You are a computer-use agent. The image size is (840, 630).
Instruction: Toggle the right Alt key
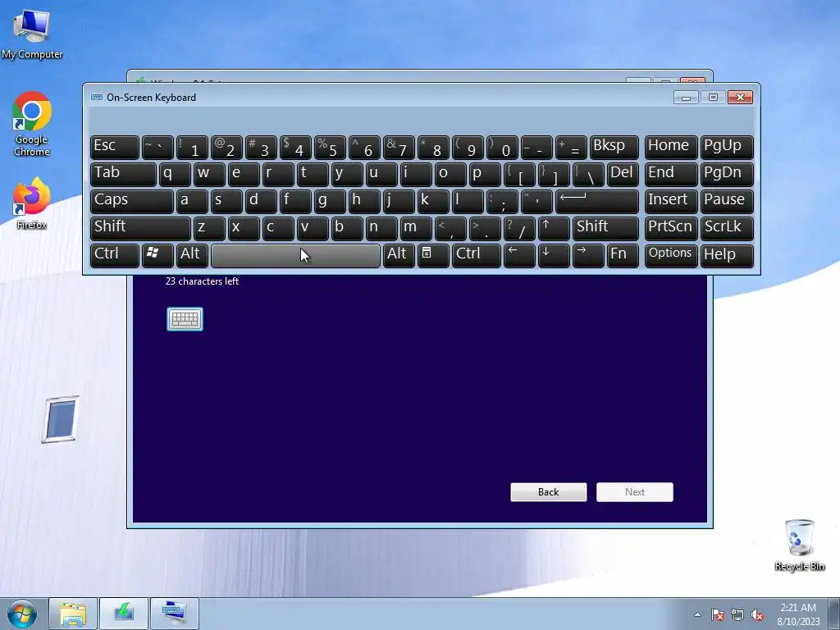(x=399, y=255)
